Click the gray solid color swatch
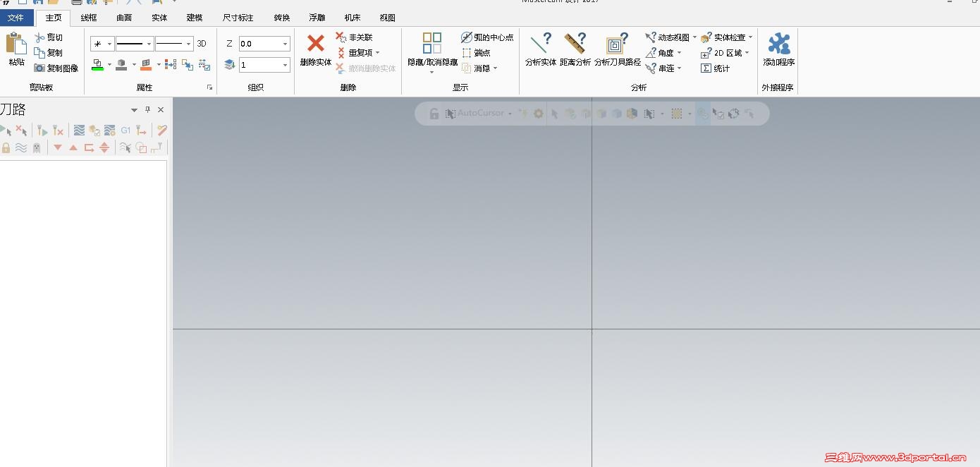The width and height of the screenshot is (980, 467). coord(121,65)
